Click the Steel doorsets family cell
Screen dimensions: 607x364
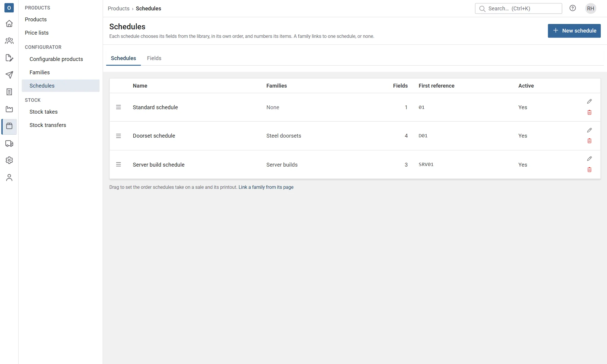point(284,136)
